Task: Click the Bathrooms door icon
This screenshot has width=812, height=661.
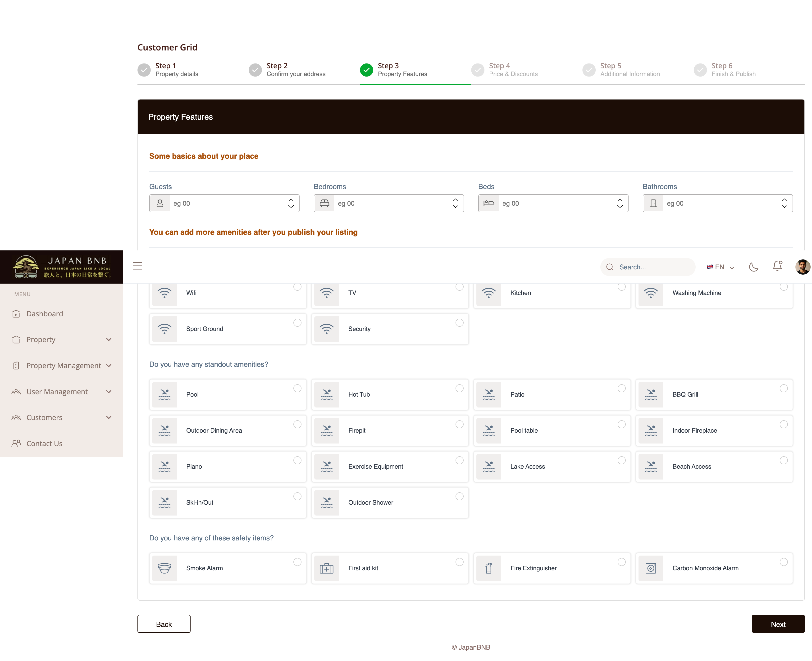Action: (653, 203)
